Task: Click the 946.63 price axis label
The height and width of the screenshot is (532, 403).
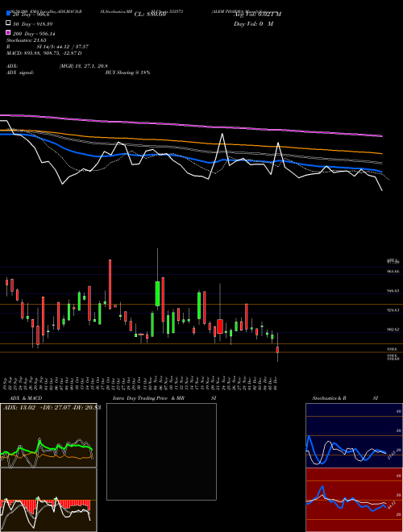Action: coord(393,291)
